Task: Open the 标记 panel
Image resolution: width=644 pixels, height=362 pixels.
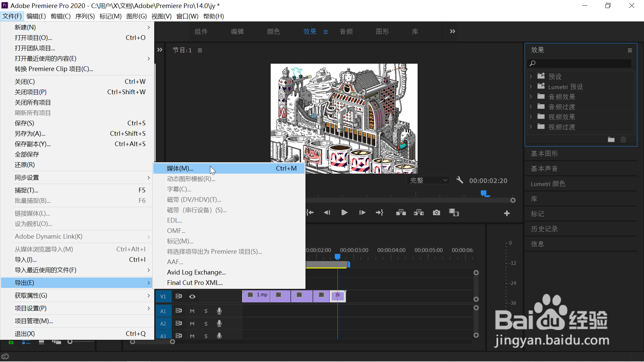Action: (537, 214)
